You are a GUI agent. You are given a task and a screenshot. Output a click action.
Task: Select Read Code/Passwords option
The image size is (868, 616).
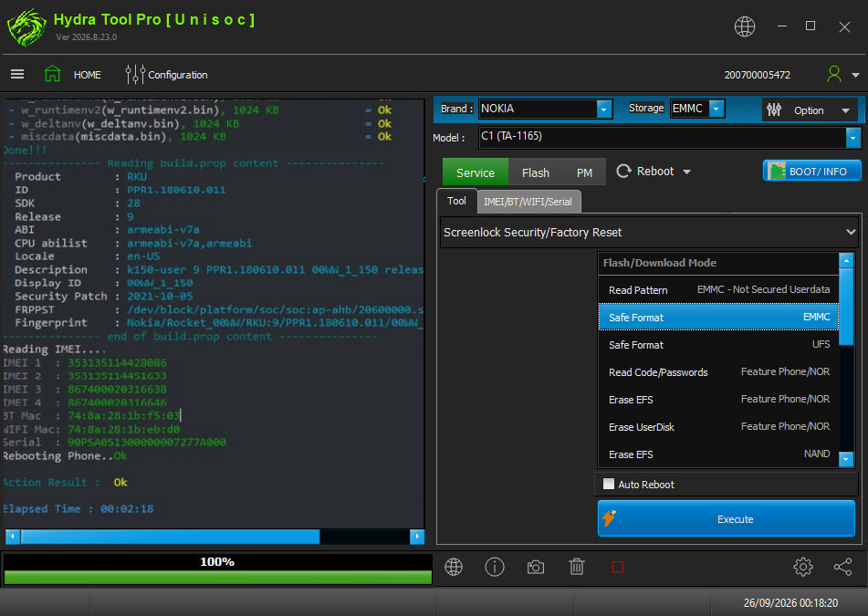[718, 372]
